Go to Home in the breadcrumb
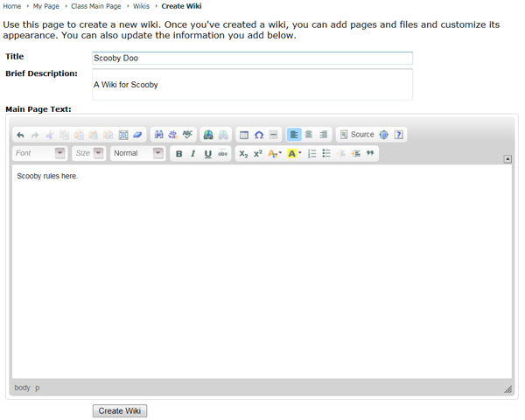Viewport: 525px width, 420px height. coord(11,6)
